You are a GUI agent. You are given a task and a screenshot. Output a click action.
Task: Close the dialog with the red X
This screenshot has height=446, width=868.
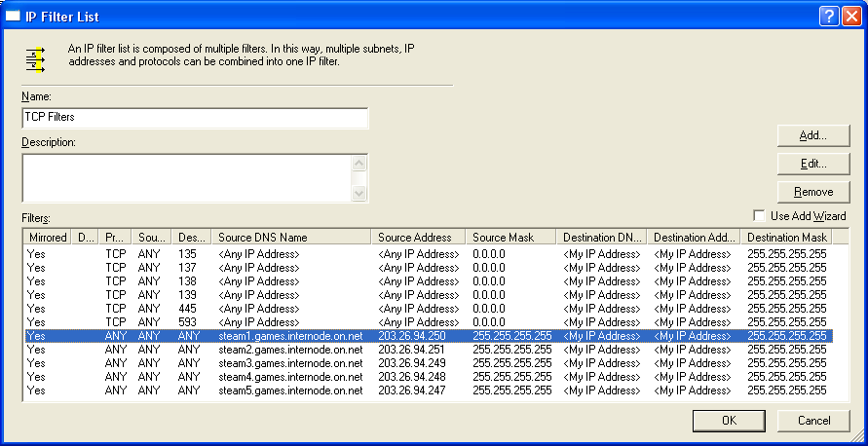[x=850, y=17]
